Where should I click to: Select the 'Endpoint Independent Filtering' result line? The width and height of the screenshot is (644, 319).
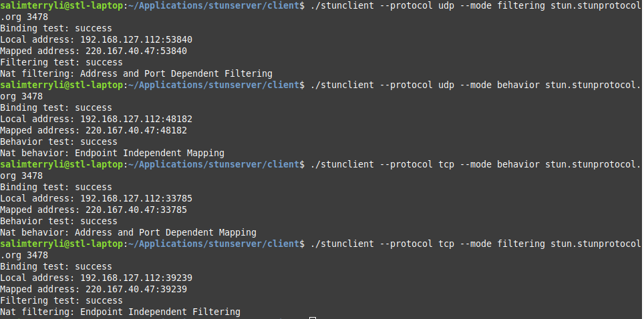tap(120, 312)
